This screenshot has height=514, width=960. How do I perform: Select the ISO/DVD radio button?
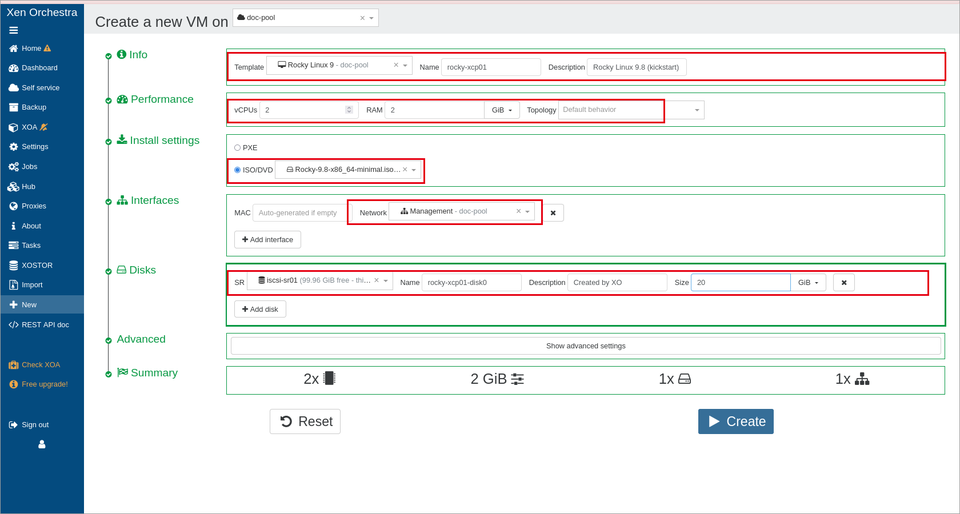pos(238,170)
